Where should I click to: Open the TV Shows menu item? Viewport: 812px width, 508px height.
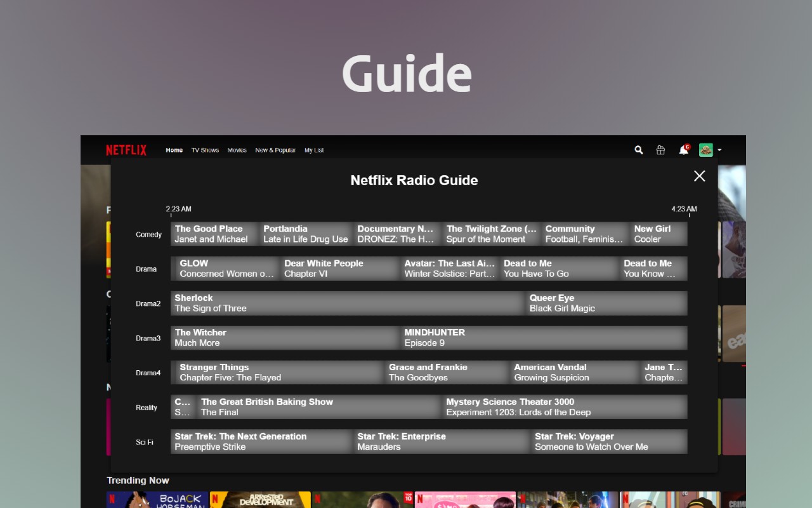pos(205,150)
